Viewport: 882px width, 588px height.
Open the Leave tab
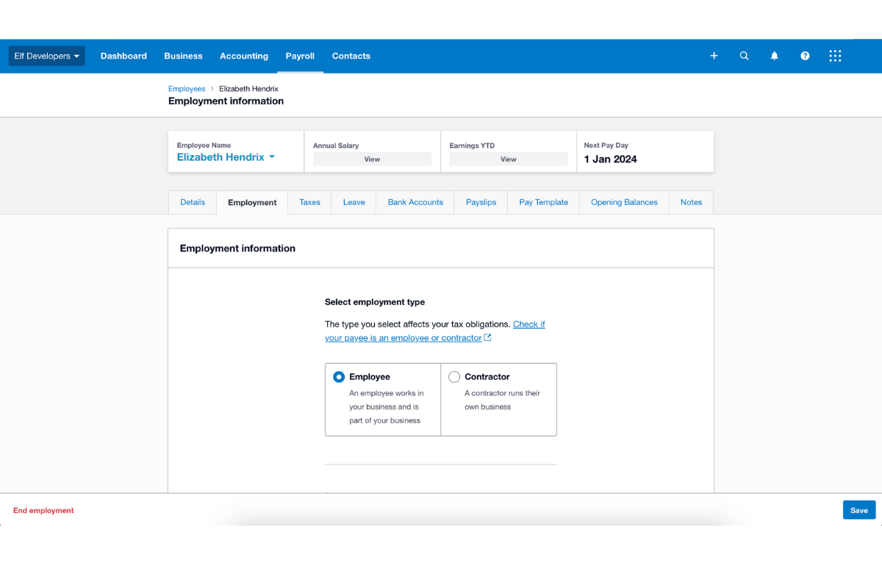[x=354, y=202]
